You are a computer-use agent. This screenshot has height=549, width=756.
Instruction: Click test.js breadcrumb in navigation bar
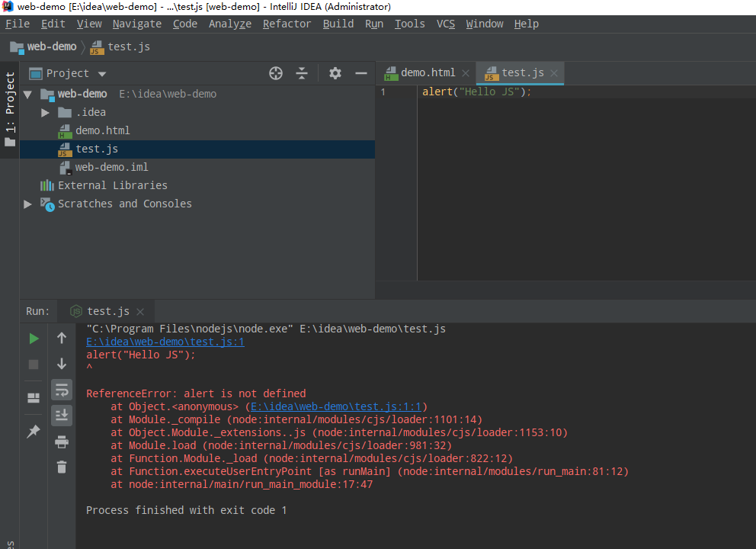point(120,47)
